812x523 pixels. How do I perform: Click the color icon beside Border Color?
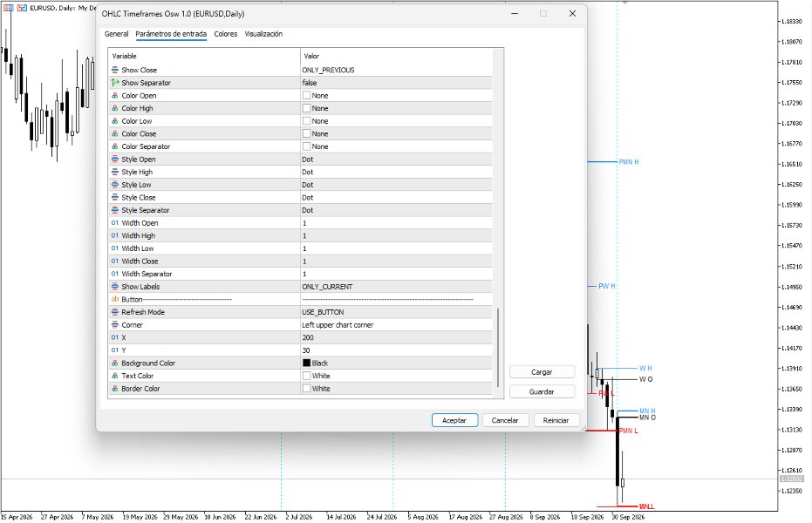click(x=115, y=389)
